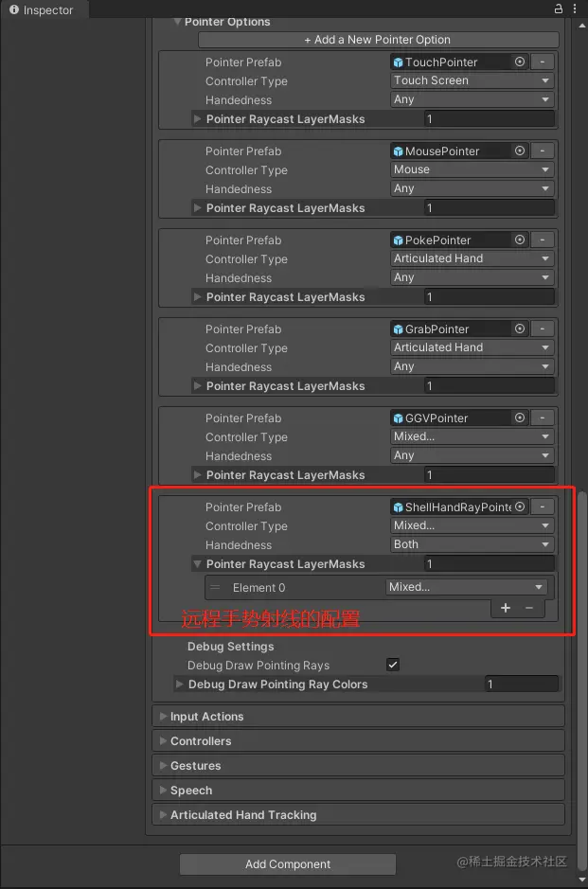The height and width of the screenshot is (889, 588).
Task: Remove the ShellHandRayPointer option with minus button
Action: (543, 507)
